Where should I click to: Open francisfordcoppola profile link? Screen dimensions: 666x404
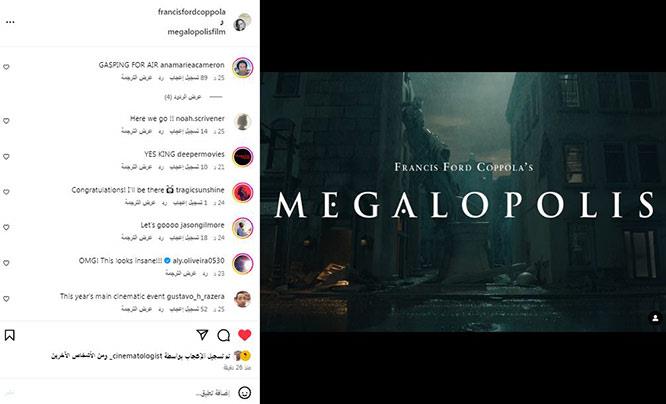(192, 12)
